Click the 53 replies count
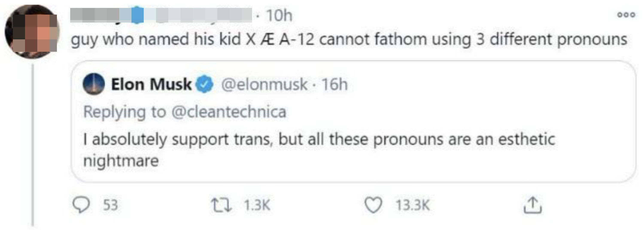This screenshot has height=230, width=644. pyautogui.click(x=111, y=205)
